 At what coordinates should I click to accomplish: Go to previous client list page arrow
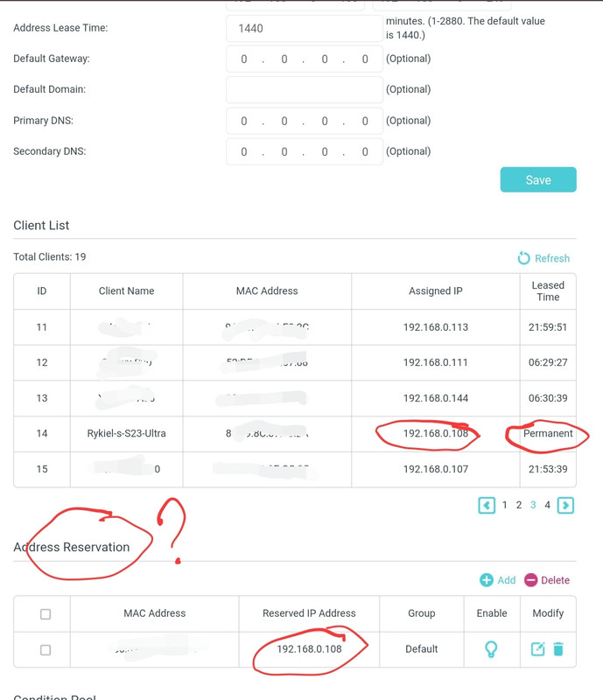[487, 506]
